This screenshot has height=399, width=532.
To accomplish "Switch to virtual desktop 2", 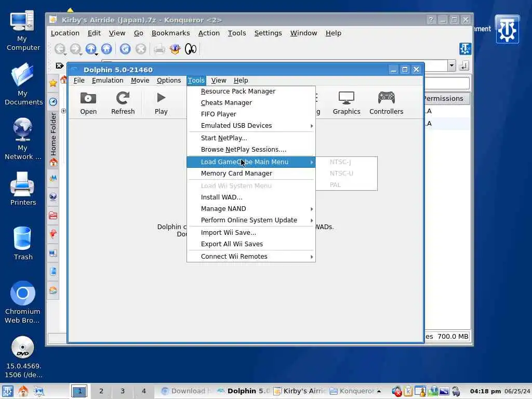I will (101, 391).
